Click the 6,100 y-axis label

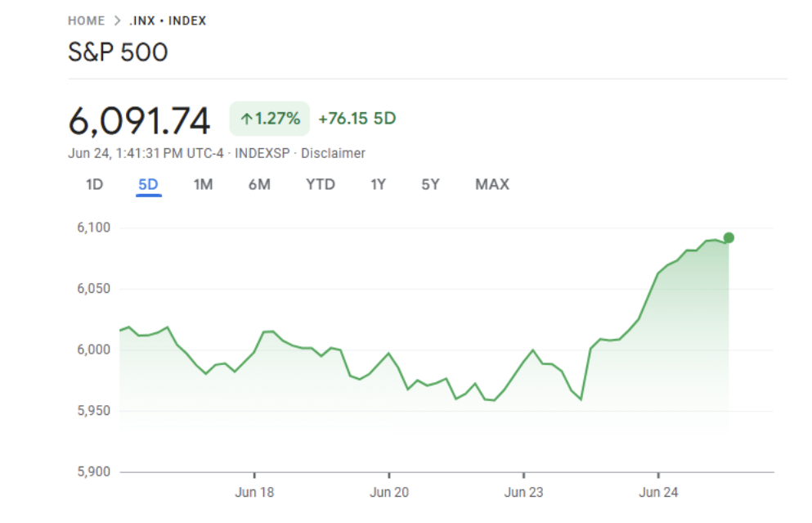click(x=94, y=228)
